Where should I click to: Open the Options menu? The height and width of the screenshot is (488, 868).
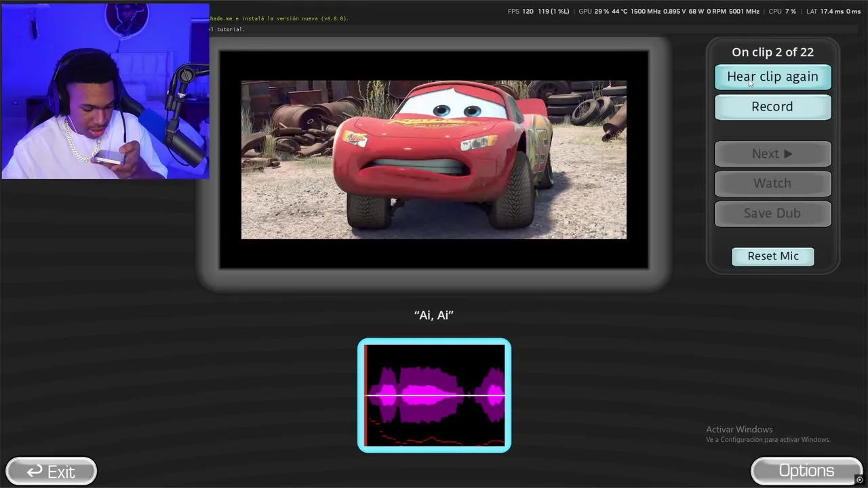pos(806,470)
